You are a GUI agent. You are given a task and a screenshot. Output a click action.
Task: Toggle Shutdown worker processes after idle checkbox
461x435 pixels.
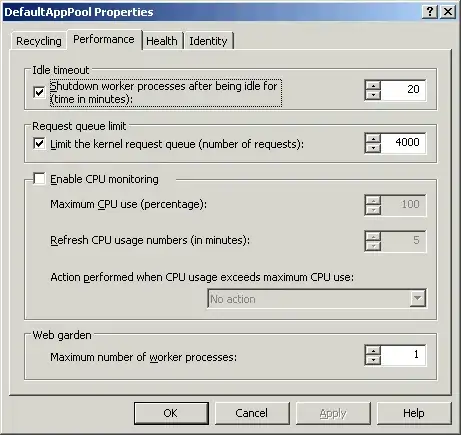(x=39, y=92)
